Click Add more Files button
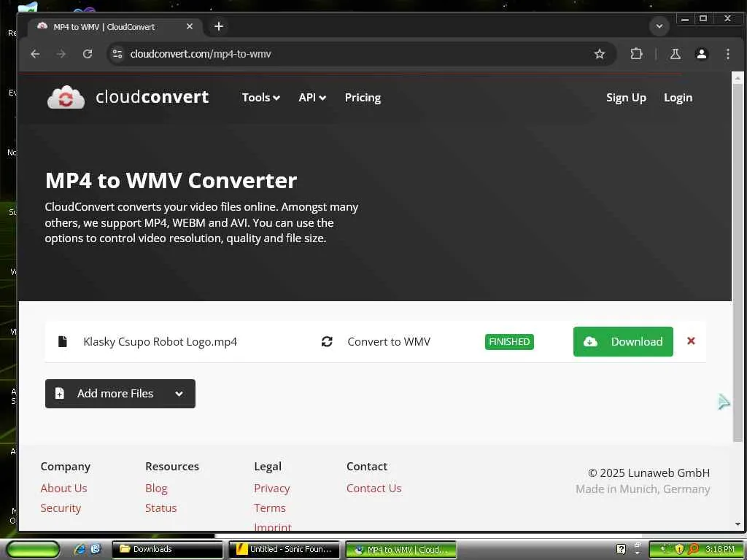 click(120, 393)
